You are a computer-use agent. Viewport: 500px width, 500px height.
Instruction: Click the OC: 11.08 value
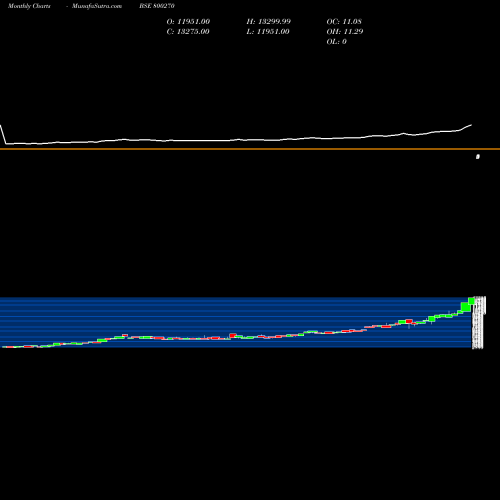coord(344,22)
